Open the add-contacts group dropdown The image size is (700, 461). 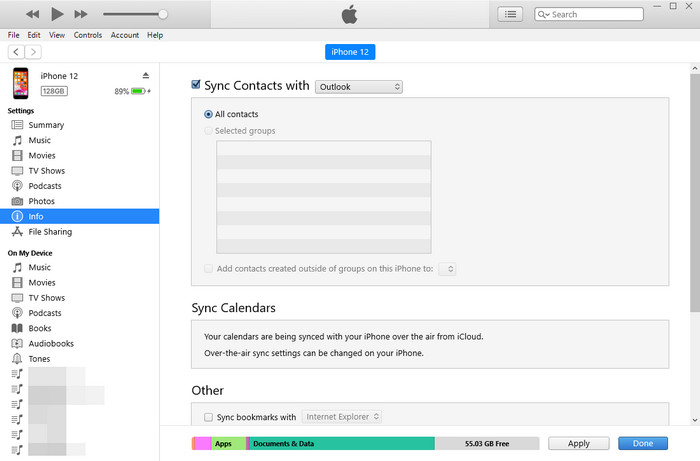pyautogui.click(x=447, y=269)
